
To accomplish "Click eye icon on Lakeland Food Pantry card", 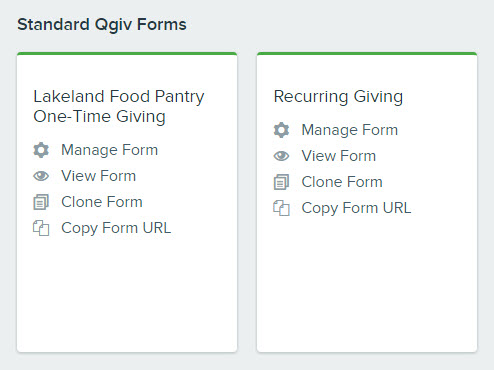I will pos(41,176).
